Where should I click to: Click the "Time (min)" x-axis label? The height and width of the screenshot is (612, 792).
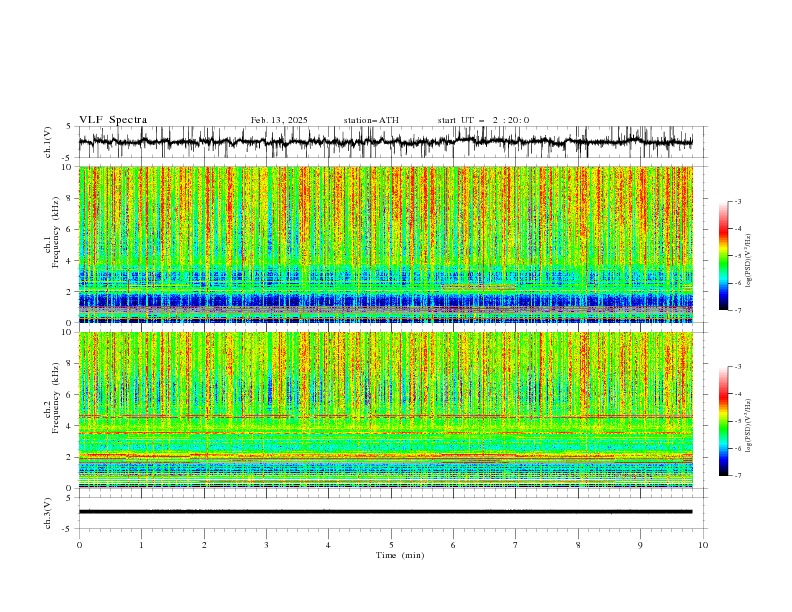click(x=400, y=555)
